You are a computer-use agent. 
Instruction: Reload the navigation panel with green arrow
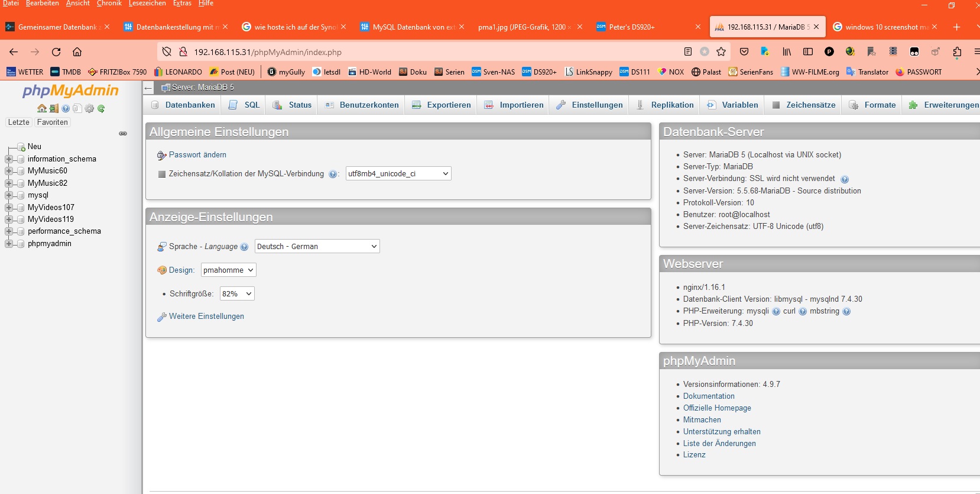[x=101, y=109]
